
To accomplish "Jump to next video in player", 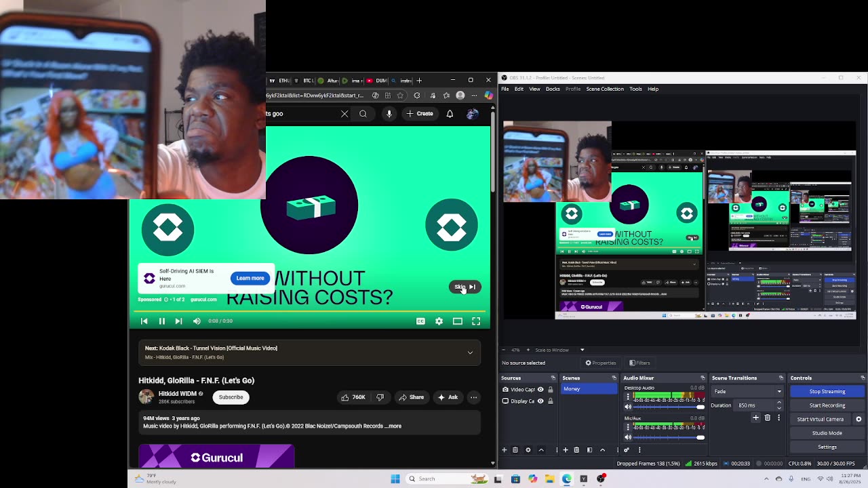I will pyautogui.click(x=178, y=321).
